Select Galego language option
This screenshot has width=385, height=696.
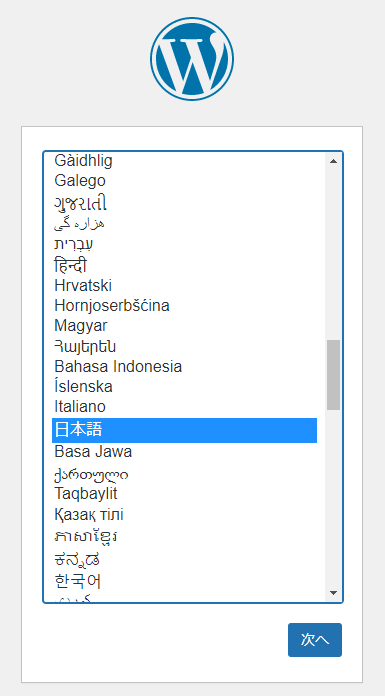tap(184, 181)
